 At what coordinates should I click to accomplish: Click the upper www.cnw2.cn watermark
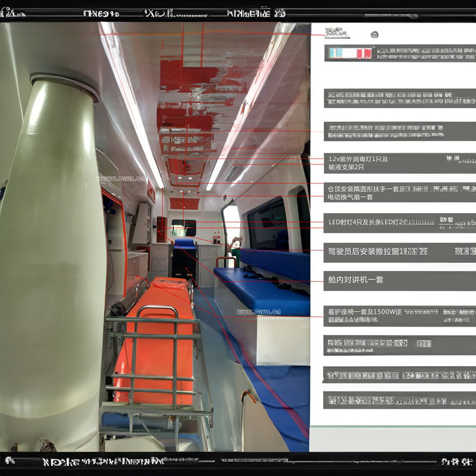[x=121, y=179]
